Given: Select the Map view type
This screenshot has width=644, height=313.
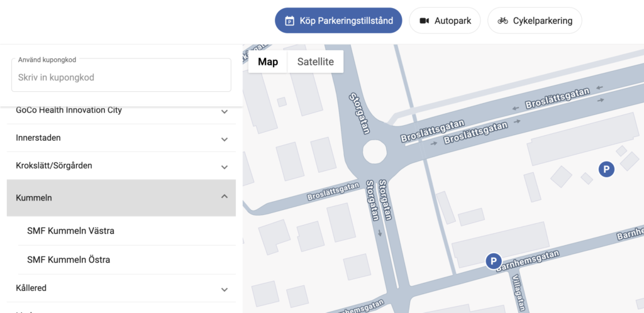Looking at the screenshot, I should point(268,62).
